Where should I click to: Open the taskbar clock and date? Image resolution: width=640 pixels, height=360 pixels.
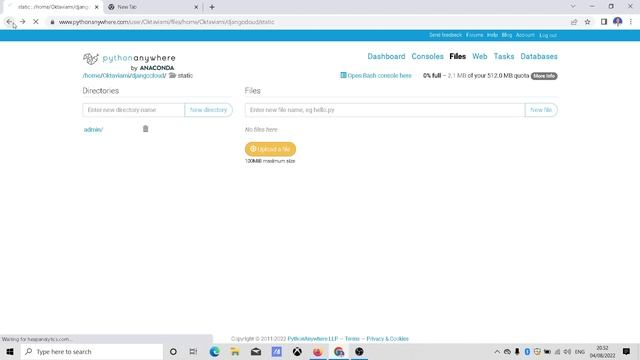click(x=602, y=351)
